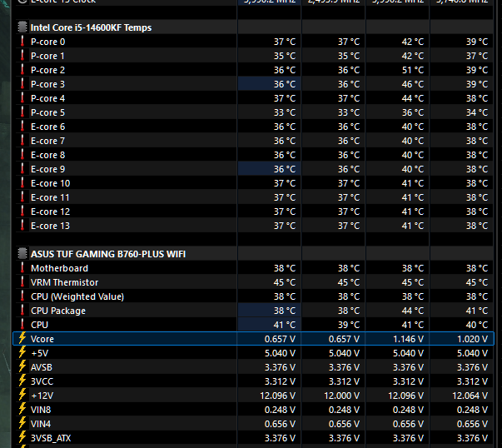Click the thermometer icon for P-core 1
Screen dimensions: 502x448
(22, 56)
